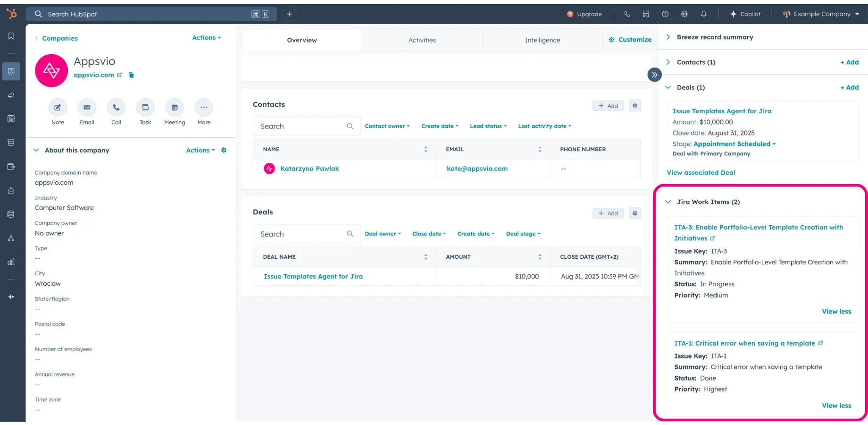
Task: Open the ITA-3 Jira issue link
Action: (759, 233)
